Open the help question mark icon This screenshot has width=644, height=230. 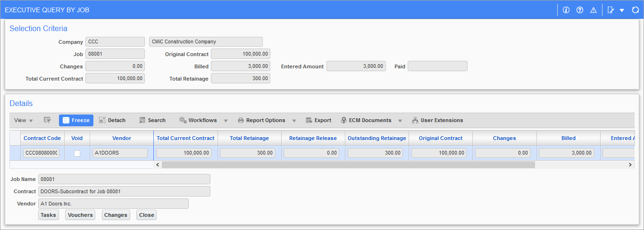pyautogui.click(x=580, y=10)
